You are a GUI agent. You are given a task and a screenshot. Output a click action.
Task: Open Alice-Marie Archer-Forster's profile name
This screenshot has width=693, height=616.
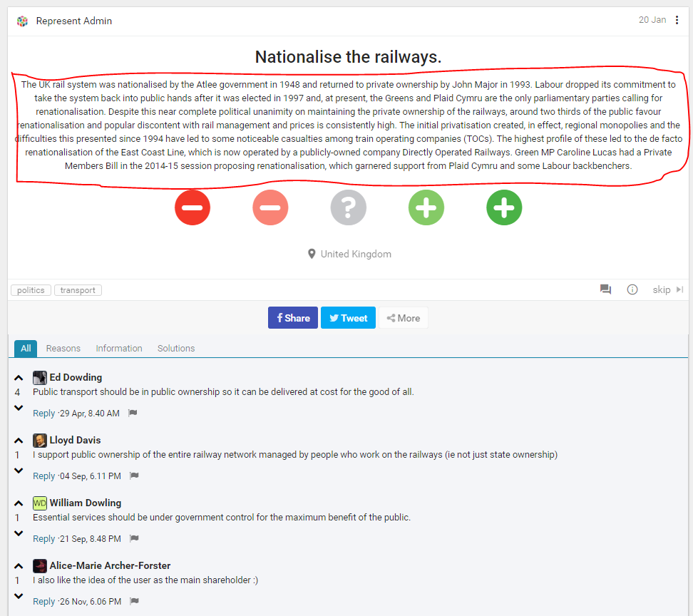[x=110, y=565]
